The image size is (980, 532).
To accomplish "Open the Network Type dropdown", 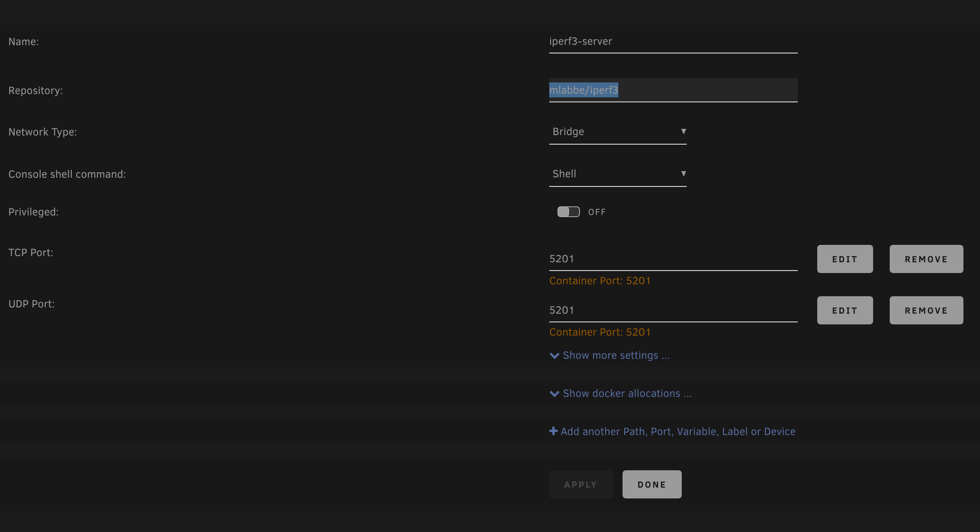I will 618,132.
